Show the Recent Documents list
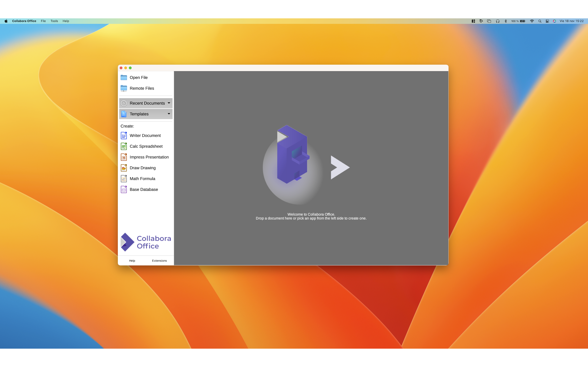The width and height of the screenshot is (588, 367). pos(147,103)
